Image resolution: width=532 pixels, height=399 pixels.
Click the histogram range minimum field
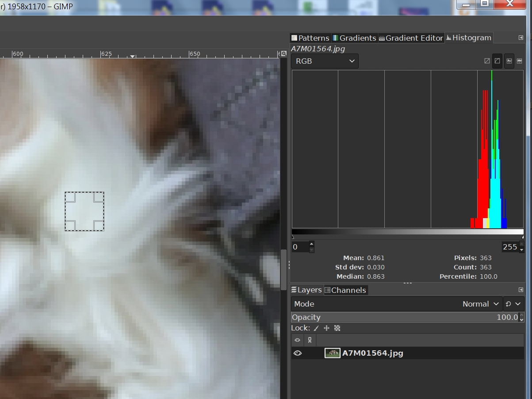pyautogui.click(x=299, y=247)
